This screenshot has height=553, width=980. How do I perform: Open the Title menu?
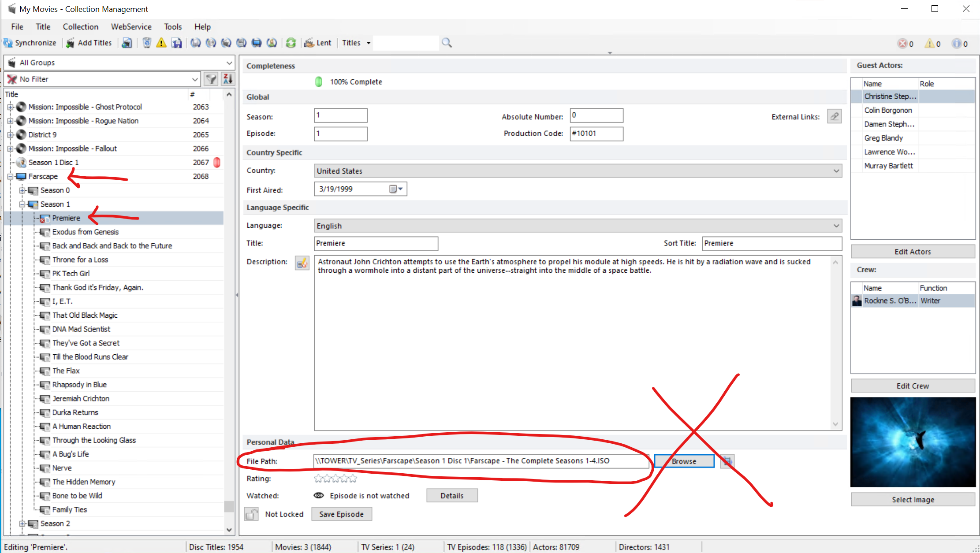click(43, 26)
